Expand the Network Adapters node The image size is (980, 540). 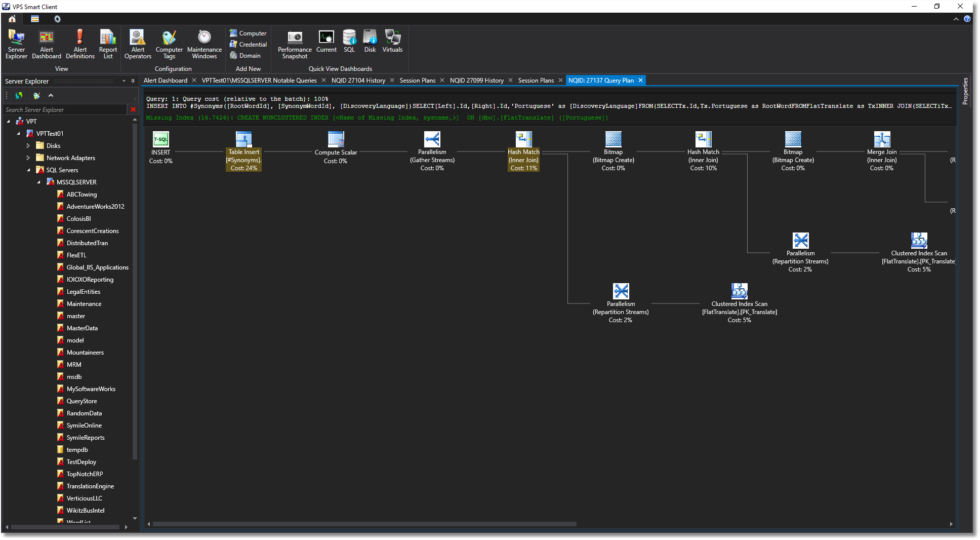coord(28,158)
